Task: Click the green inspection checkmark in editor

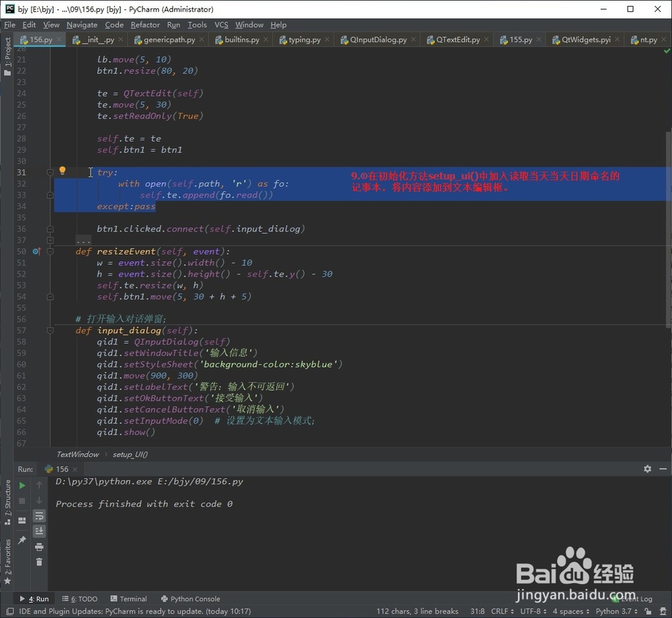Action: 667,51
